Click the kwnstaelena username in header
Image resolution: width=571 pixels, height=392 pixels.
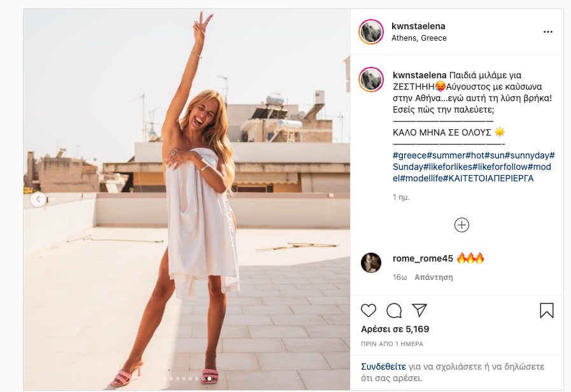[x=418, y=26]
